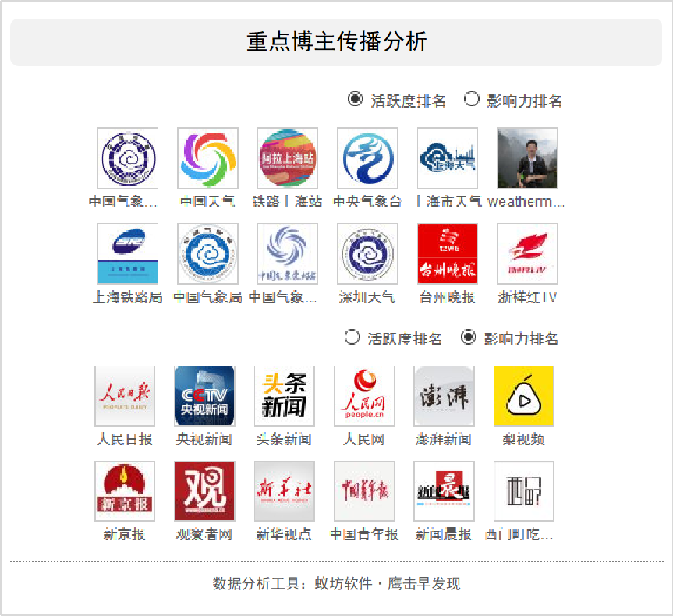
Task: Open the 人民日报 logo avatar
Action: point(125,396)
